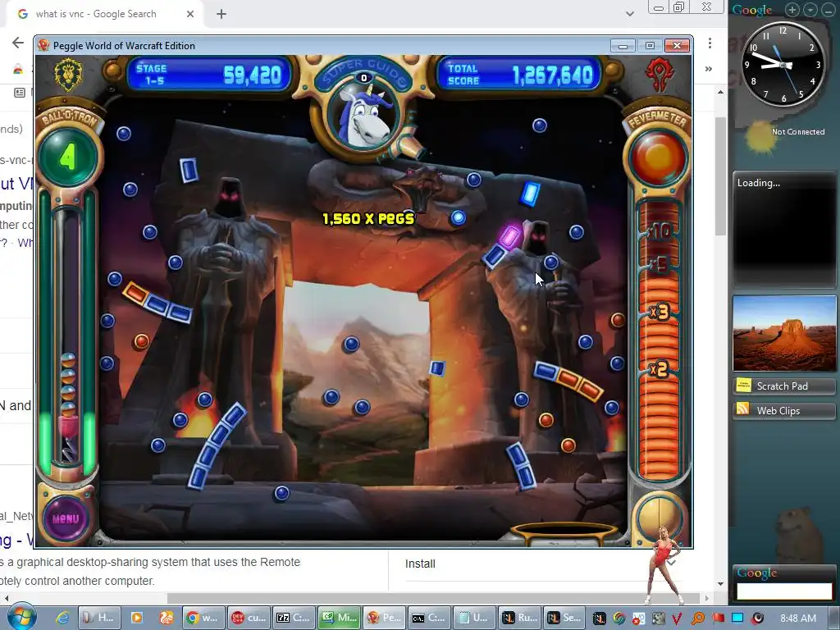Click the '1,560 x PEGS' floating text

point(368,218)
